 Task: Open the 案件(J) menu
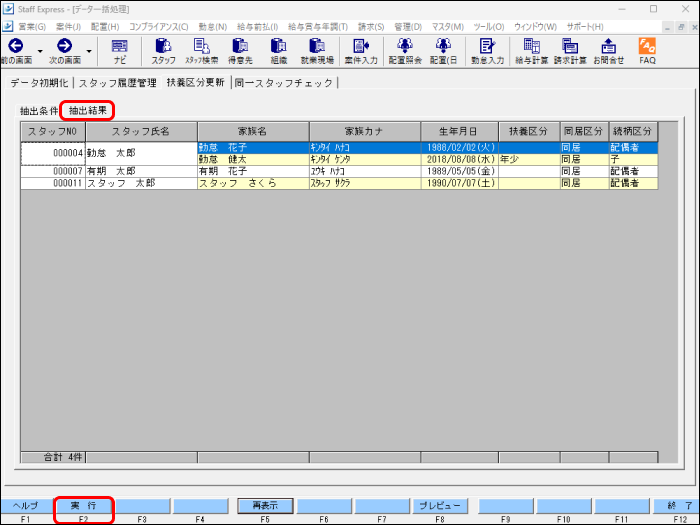(68, 27)
